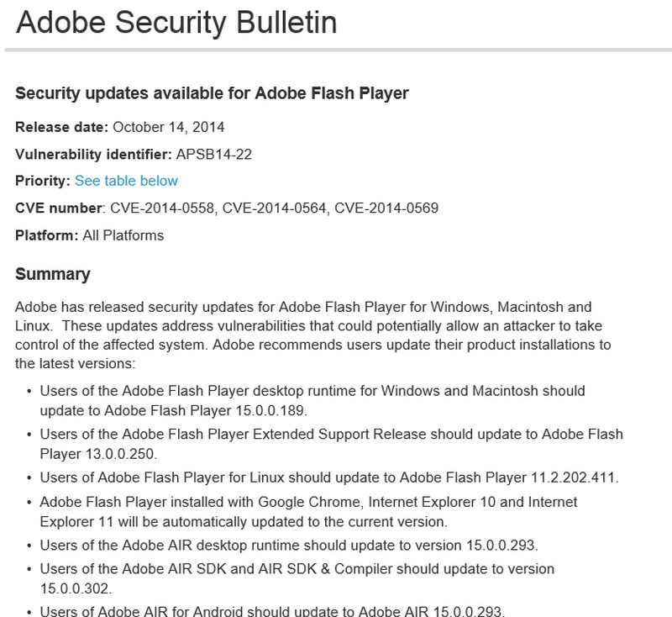The height and width of the screenshot is (617, 672).
Task: Click the AIR SDK version 15.0.0.302 bullet
Action: 297,579
